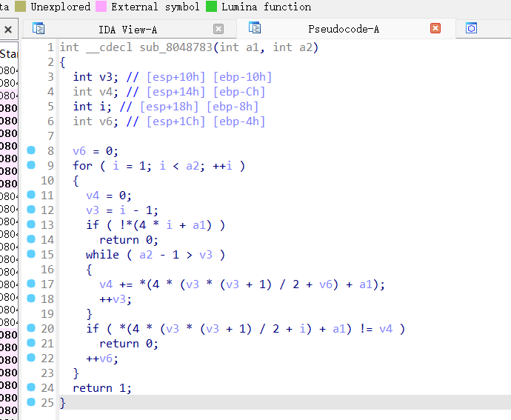Toggle breakpoint dot on line 8
The image size is (511, 420).
coord(31,150)
